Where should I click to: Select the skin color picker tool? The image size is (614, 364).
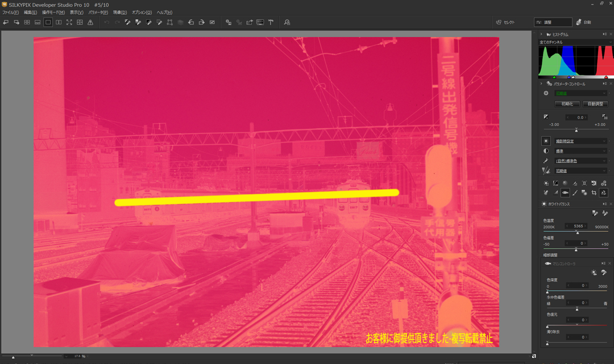point(159,22)
